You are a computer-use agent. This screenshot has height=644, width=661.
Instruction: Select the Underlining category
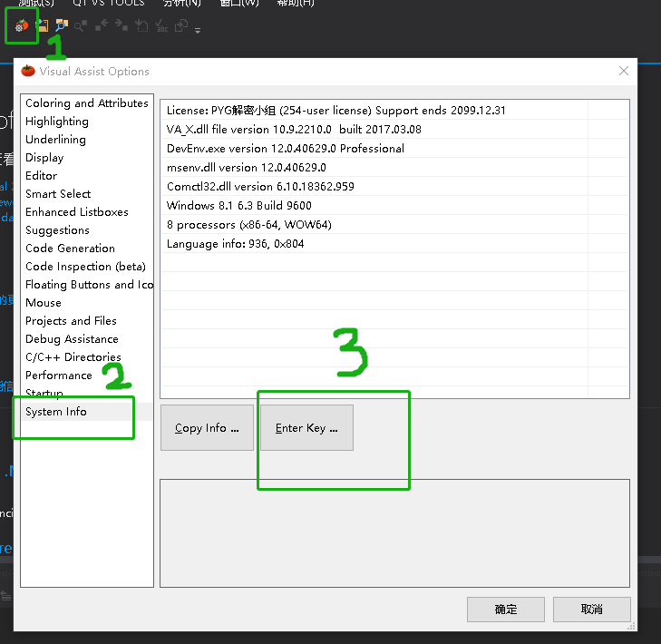87,140
